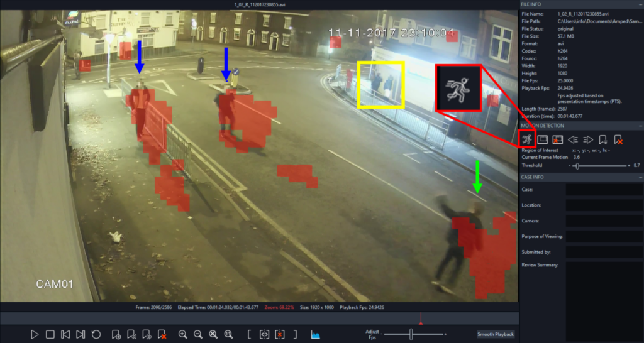
Task: Click Playback Fps: 24.9426 in status bar
Action: (x=362, y=307)
